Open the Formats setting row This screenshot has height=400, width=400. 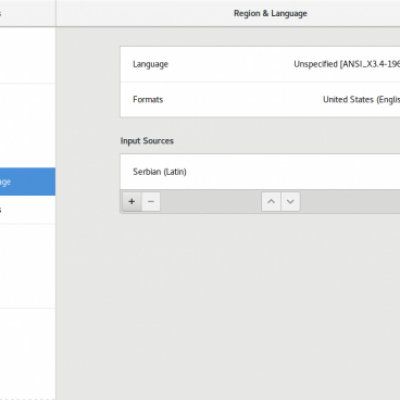(260, 99)
